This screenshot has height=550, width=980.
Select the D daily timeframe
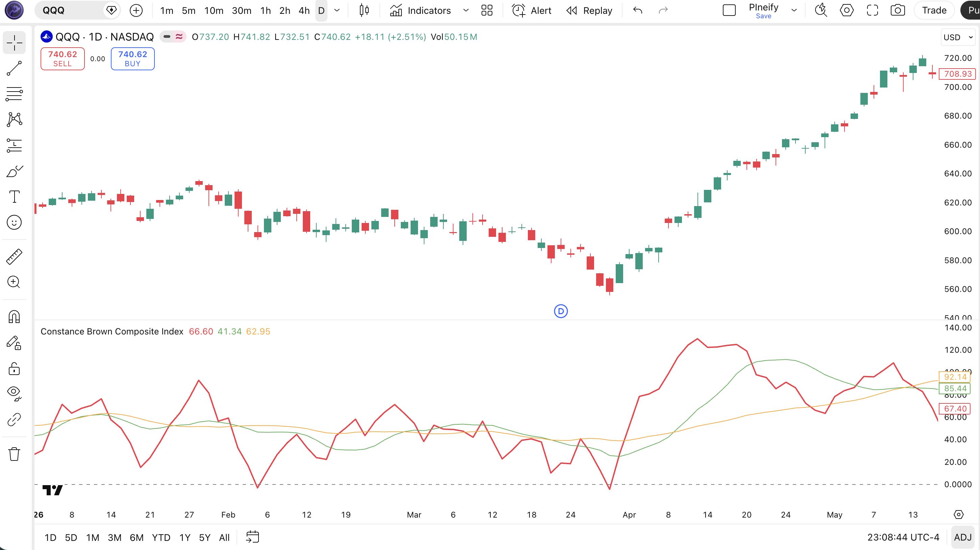point(321,10)
